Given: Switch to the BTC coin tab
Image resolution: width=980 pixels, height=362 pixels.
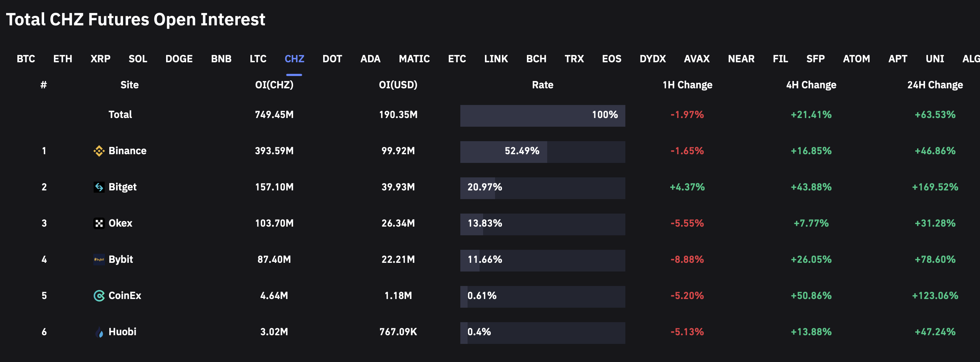Looking at the screenshot, I should 26,59.
